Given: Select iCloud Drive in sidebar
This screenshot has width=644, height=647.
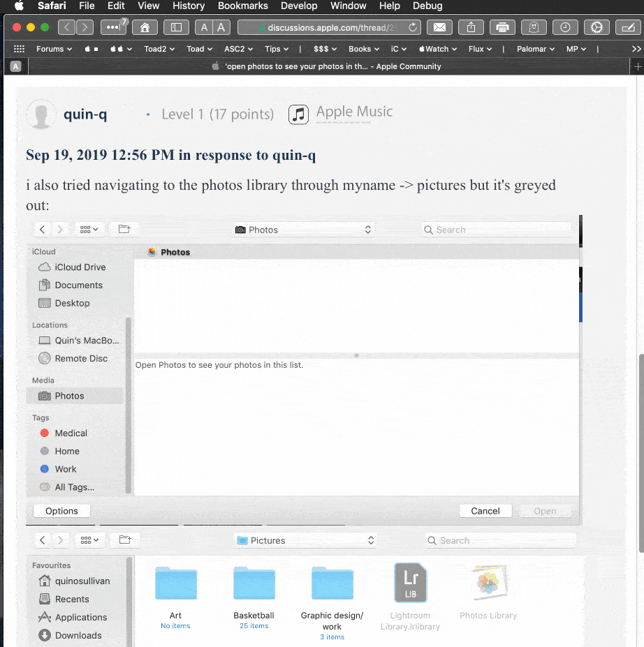Looking at the screenshot, I should pos(75,267).
